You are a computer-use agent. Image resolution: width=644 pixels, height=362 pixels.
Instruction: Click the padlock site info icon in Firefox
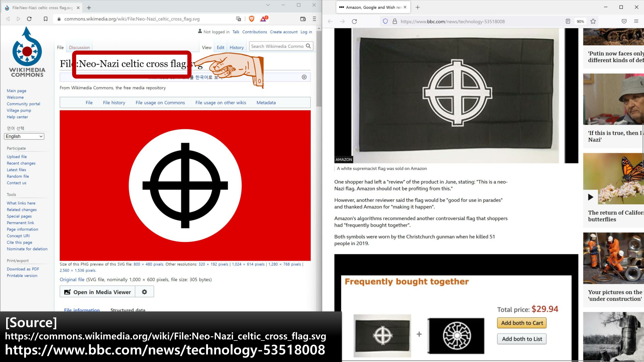395,21
